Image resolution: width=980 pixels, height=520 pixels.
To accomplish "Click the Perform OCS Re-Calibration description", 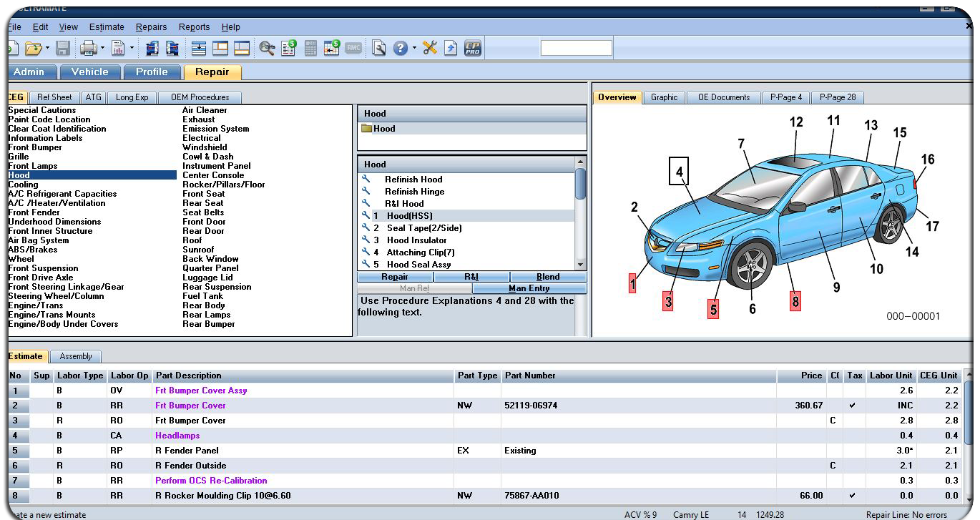I will (211, 481).
